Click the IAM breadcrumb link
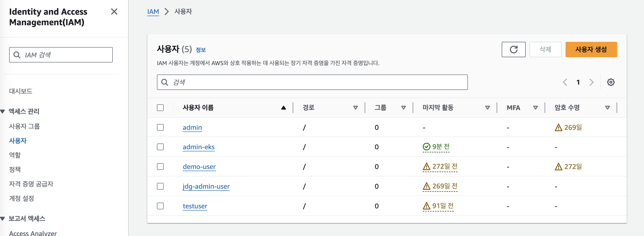Image resolution: width=644 pixels, height=236 pixels. tap(153, 12)
